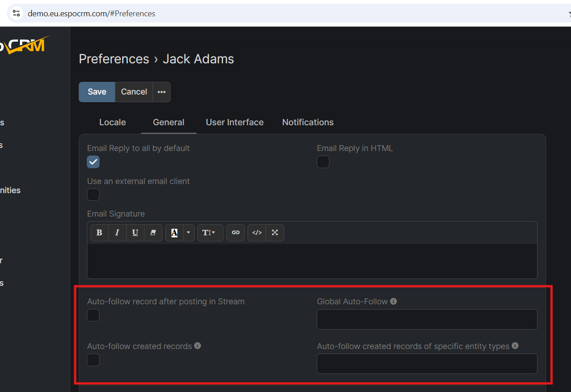This screenshot has width=571, height=392.
Task: Expand signature editor to full screen
Action: click(275, 233)
